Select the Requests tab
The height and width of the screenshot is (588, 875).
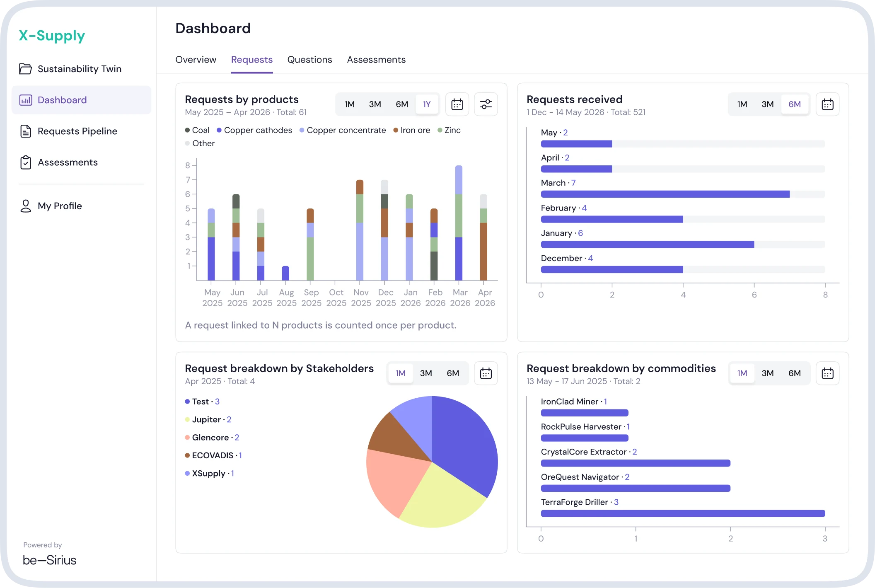[251, 60]
